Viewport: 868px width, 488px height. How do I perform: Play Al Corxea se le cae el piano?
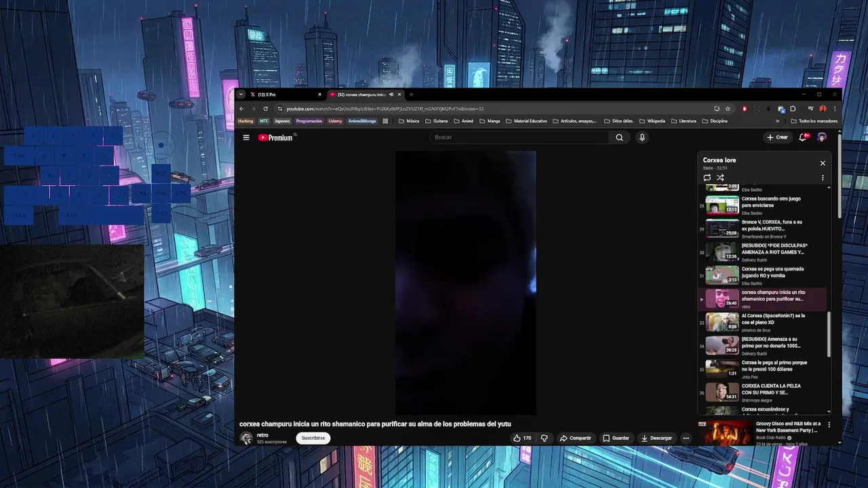(x=762, y=322)
